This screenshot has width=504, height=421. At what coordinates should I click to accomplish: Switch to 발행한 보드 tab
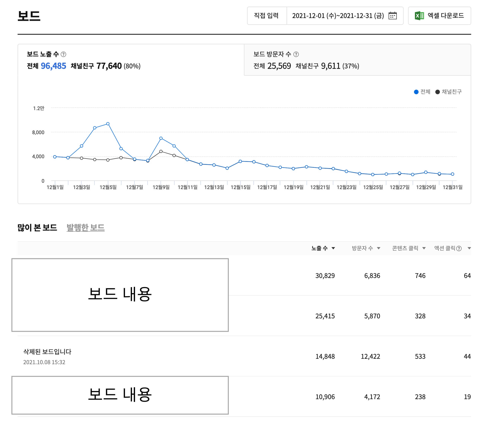click(x=85, y=227)
